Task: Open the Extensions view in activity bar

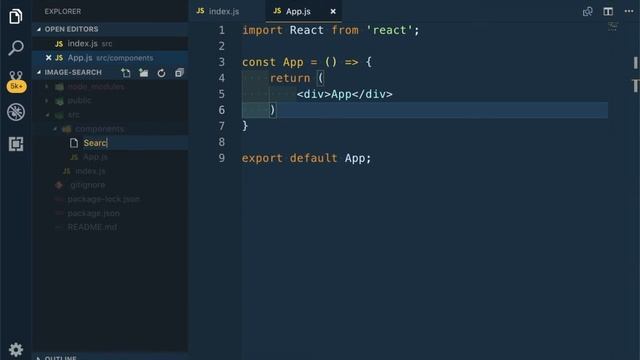Action: (16, 144)
